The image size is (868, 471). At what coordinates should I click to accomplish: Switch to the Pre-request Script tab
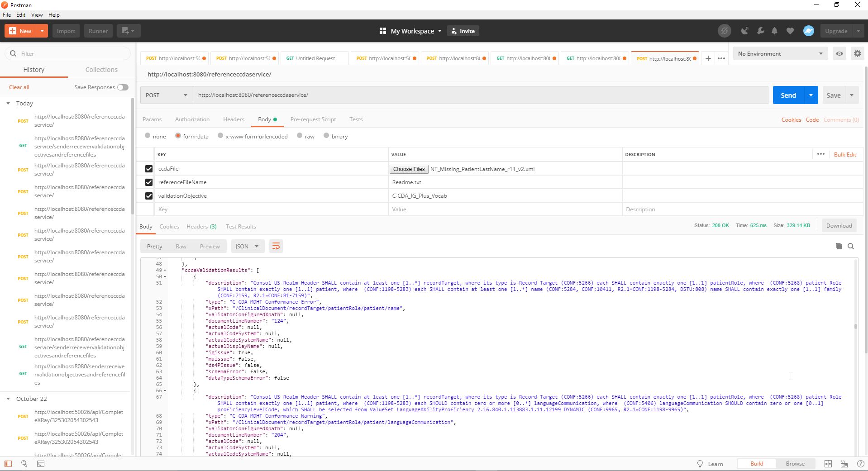(313, 119)
